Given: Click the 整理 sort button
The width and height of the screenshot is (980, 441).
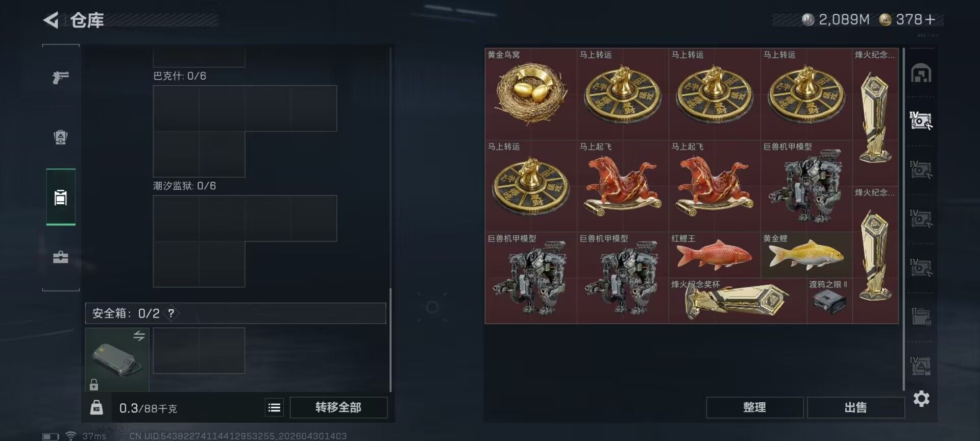Looking at the screenshot, I should tap(754, 407).
